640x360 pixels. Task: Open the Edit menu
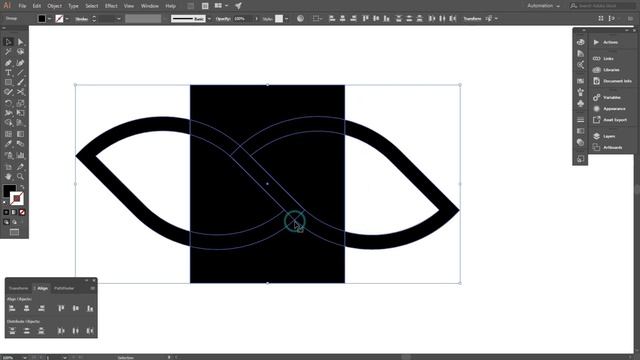click(x=37, y=6)
